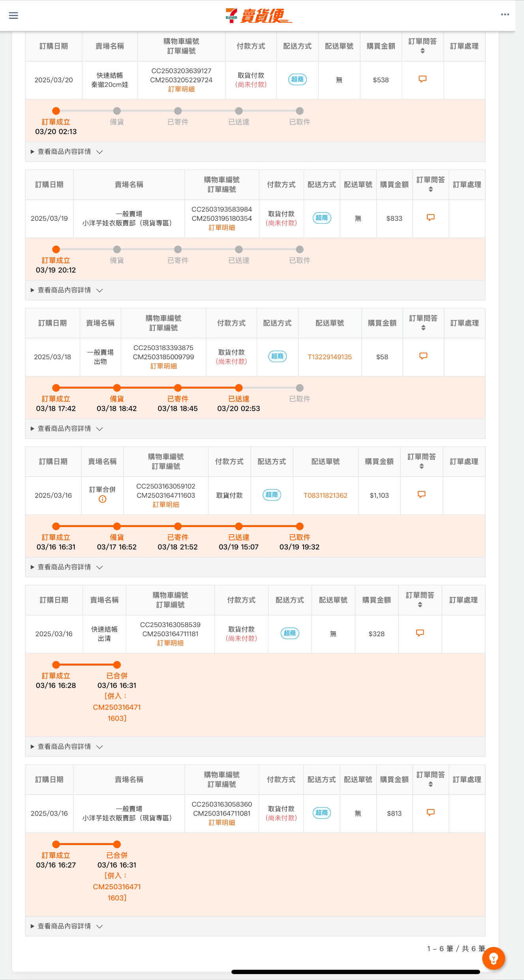Image resolution: width=524 pixels, height=980 pixels.
Task: Click store name 快速結帳 出清
Action: coord(104,634)
